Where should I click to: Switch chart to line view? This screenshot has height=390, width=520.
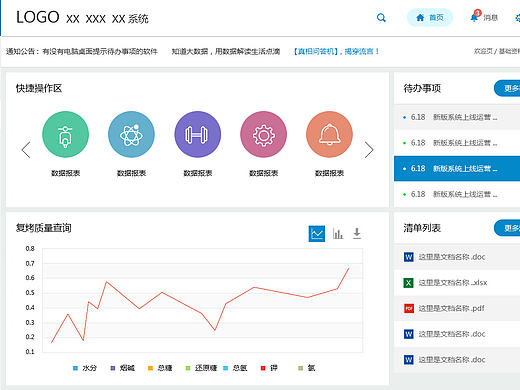pos(317,234)
